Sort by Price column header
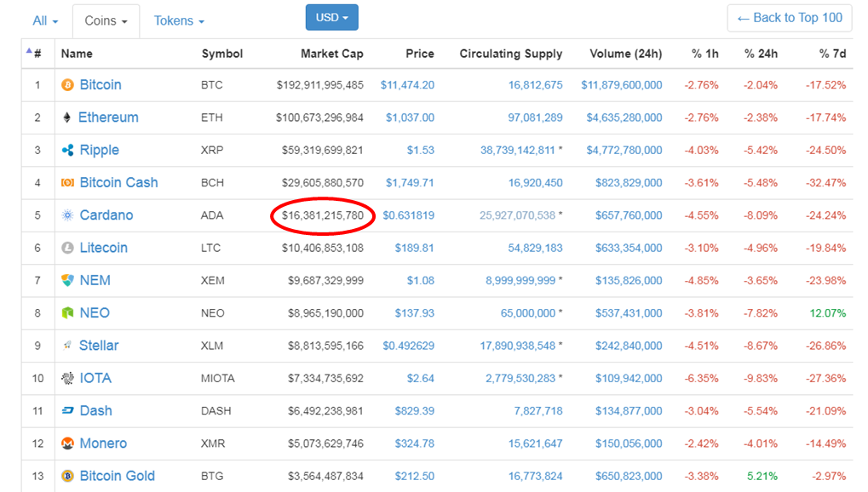Image resolution: width=868 pixels, height=492 pixels. pyautogui.click(x=420, y=54)
